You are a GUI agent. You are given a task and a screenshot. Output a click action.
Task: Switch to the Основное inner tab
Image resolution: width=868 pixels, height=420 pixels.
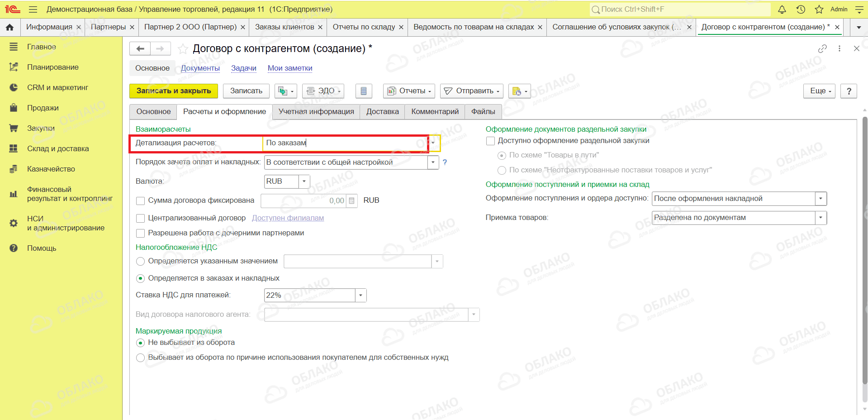coord(153,112)
